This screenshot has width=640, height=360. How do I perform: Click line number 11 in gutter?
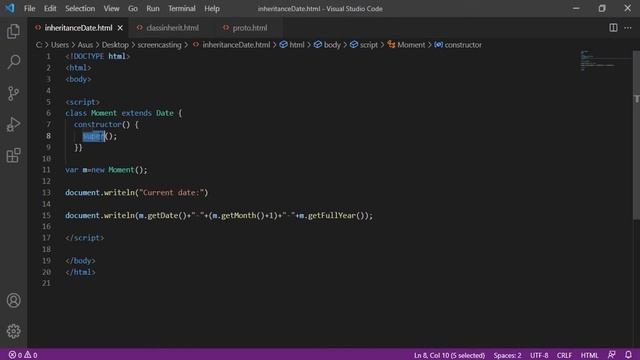click(x=46, y=170)
